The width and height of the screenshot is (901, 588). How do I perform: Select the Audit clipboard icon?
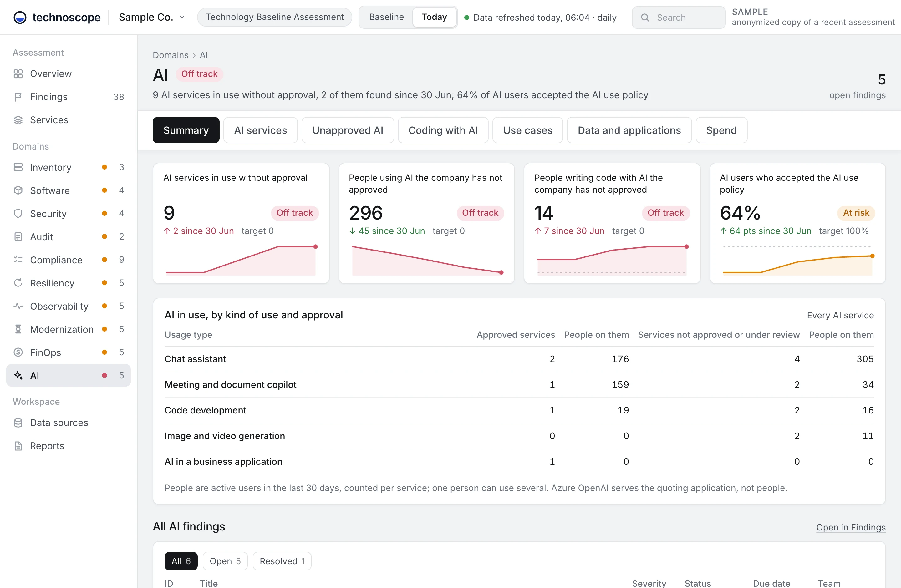click(x=18, y=237)
